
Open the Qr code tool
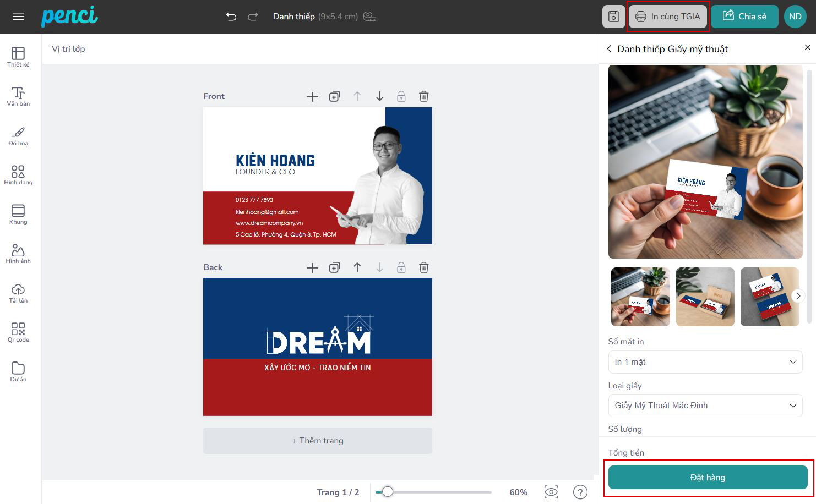click(x=18, y=332)
